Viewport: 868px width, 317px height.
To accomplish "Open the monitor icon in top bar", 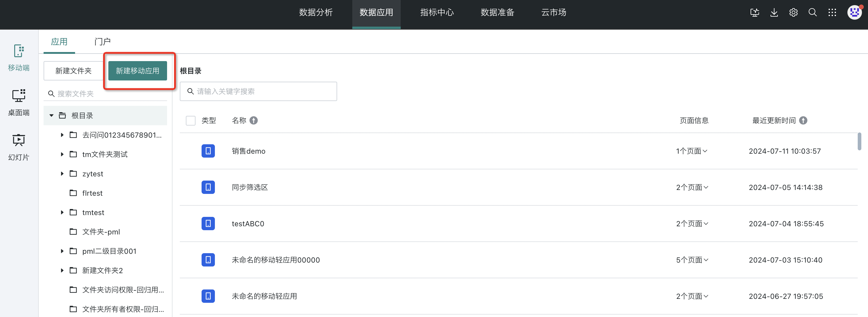I will point(755,13).
